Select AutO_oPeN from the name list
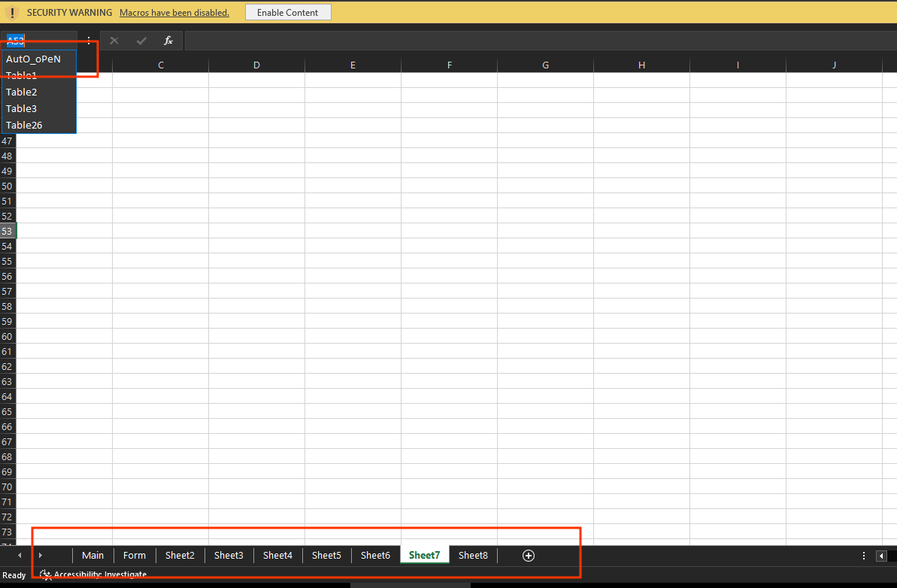This screenshot has height=588, width=897. coord(33,59)
